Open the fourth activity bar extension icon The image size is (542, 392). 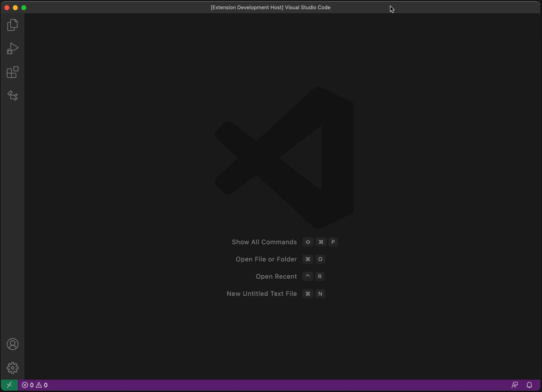13,96
